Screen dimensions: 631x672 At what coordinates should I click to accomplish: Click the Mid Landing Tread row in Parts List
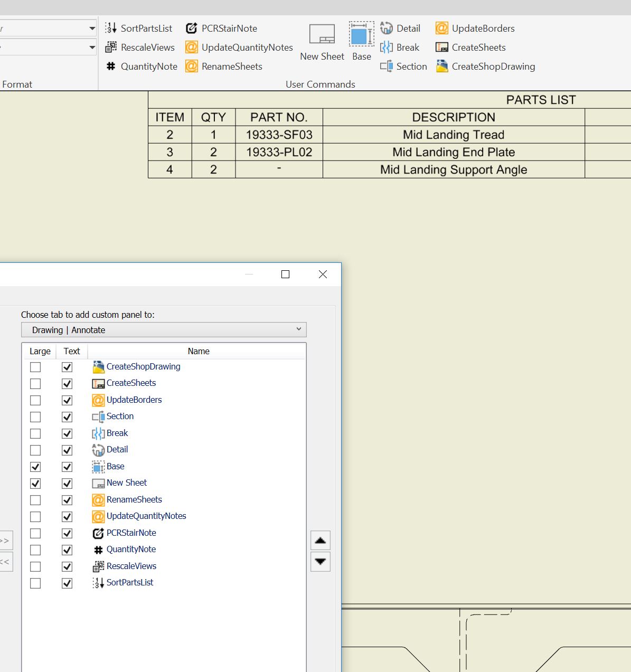[453, 135]
